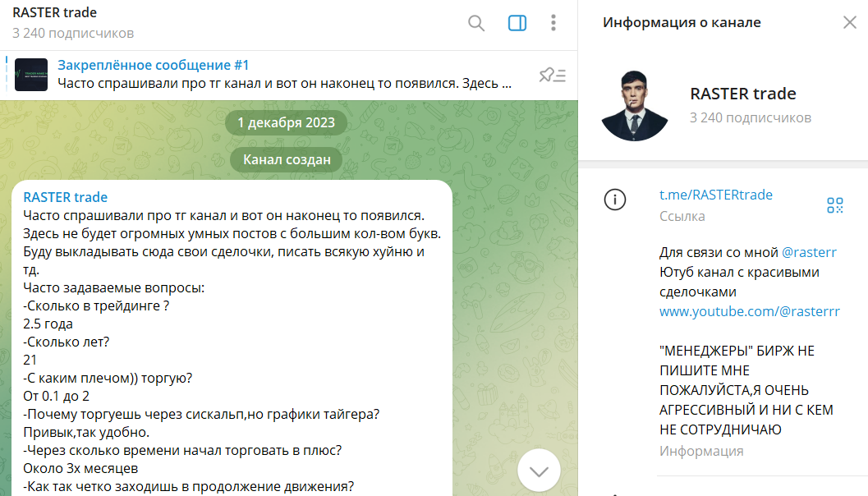Click the 'Ссылка' label under channel link
The height and width of the screenshot is (496, 868).
[x=682, y=217]
